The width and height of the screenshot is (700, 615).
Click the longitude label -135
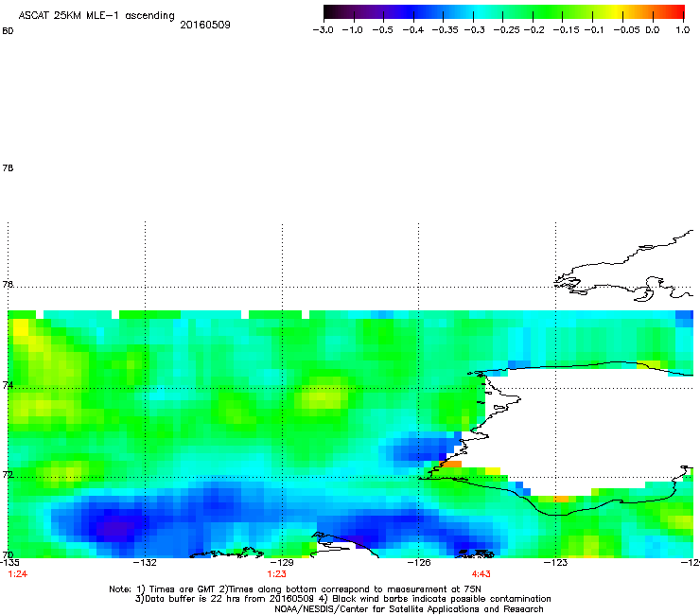click(9, 562)
